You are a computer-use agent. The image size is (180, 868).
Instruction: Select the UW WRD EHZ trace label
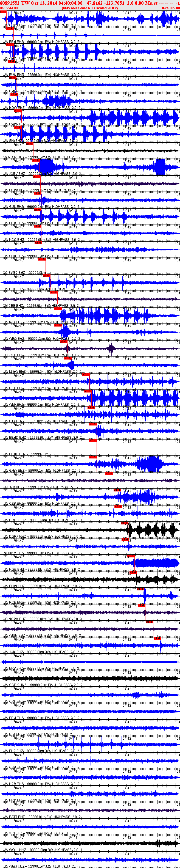tap(41, 867)
